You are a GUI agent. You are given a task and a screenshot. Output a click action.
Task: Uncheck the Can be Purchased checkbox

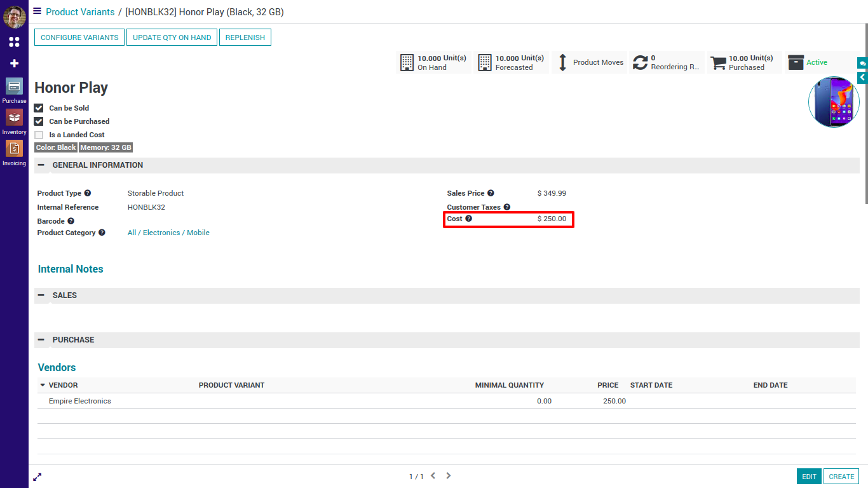coord(39,121)
